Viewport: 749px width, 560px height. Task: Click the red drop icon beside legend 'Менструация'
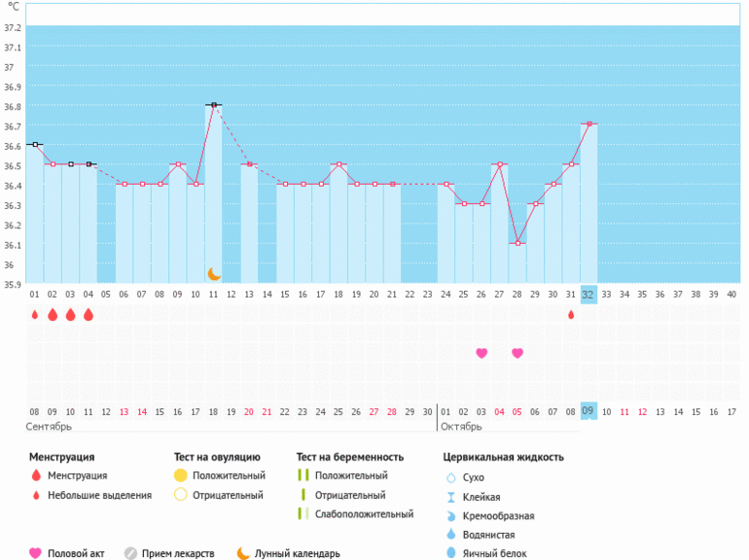pyautogui.click(x=36, y=475)
